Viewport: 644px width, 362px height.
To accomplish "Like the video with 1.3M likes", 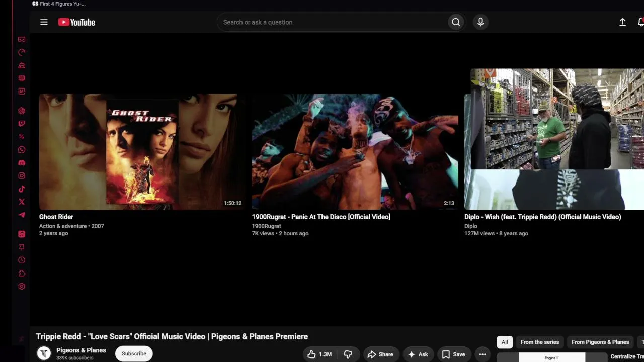I will (x=320, y=354).
